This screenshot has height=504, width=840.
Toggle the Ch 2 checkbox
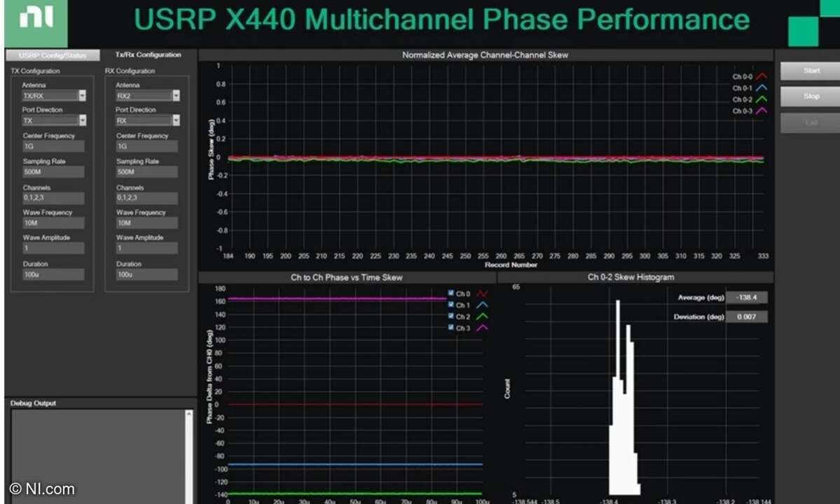point(450,316)
